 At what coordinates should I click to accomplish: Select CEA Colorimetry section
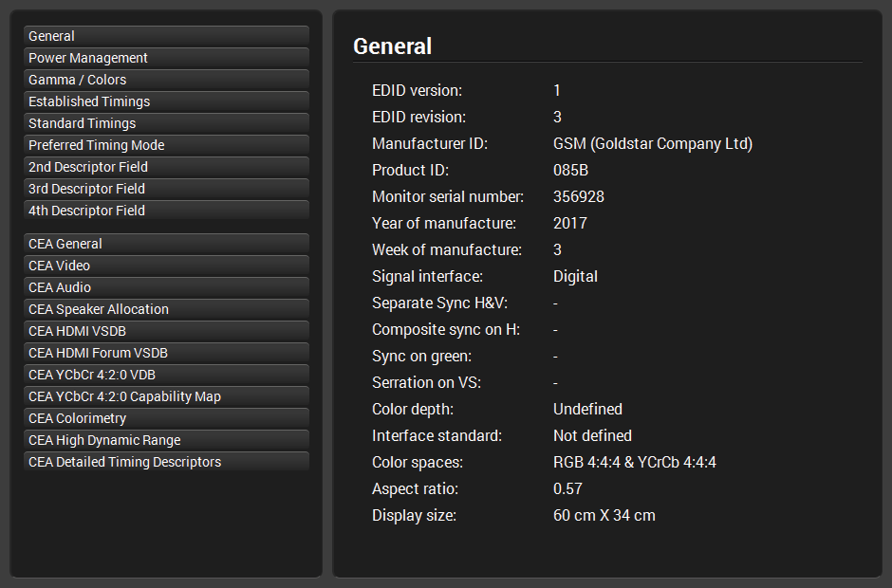point(166,418)
